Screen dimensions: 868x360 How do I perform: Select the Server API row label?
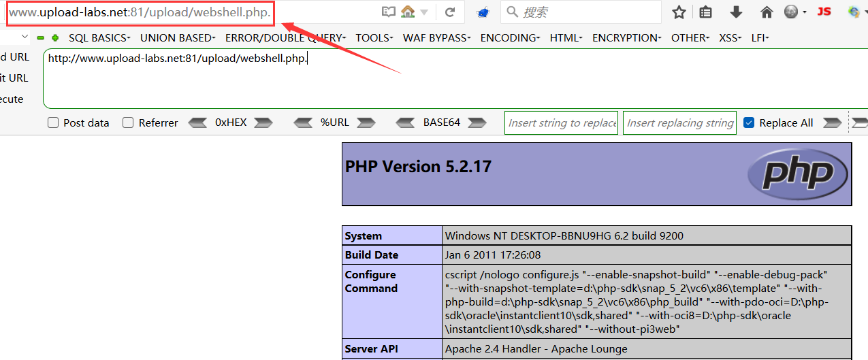[x=372, y=349]
